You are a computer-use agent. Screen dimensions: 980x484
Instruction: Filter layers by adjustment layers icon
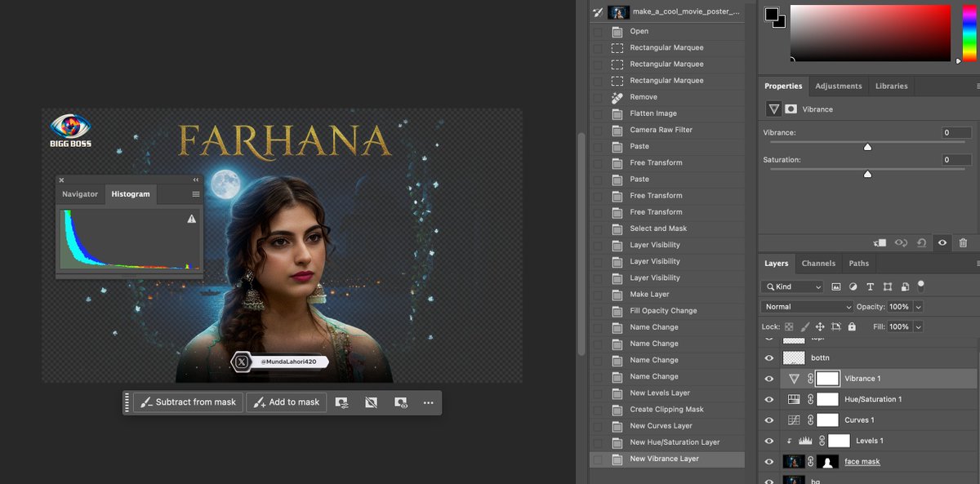[853, 286]
